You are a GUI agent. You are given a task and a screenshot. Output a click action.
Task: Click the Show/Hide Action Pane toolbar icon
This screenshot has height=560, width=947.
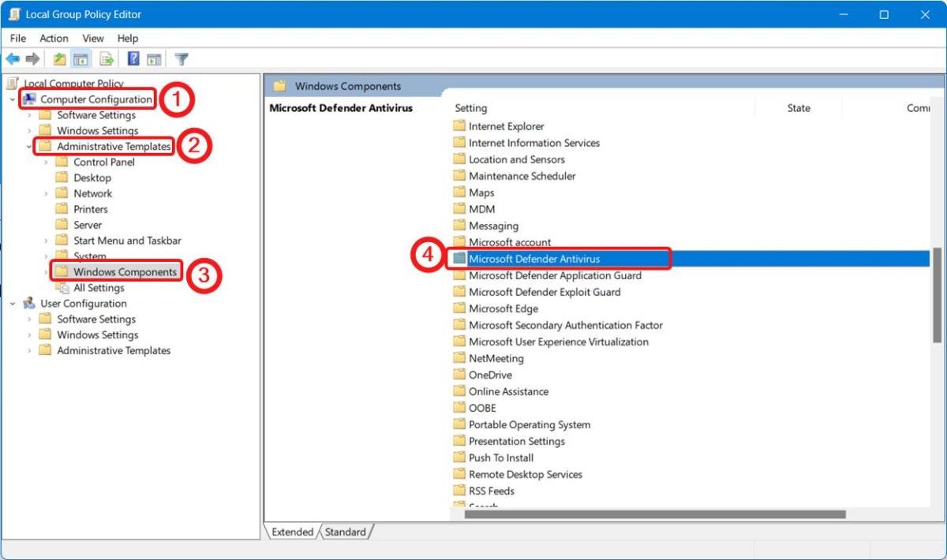point(154,58)
